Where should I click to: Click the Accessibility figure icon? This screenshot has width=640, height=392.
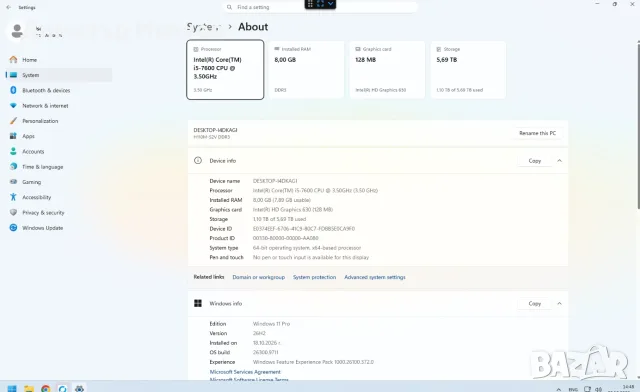tap(13, 197)
